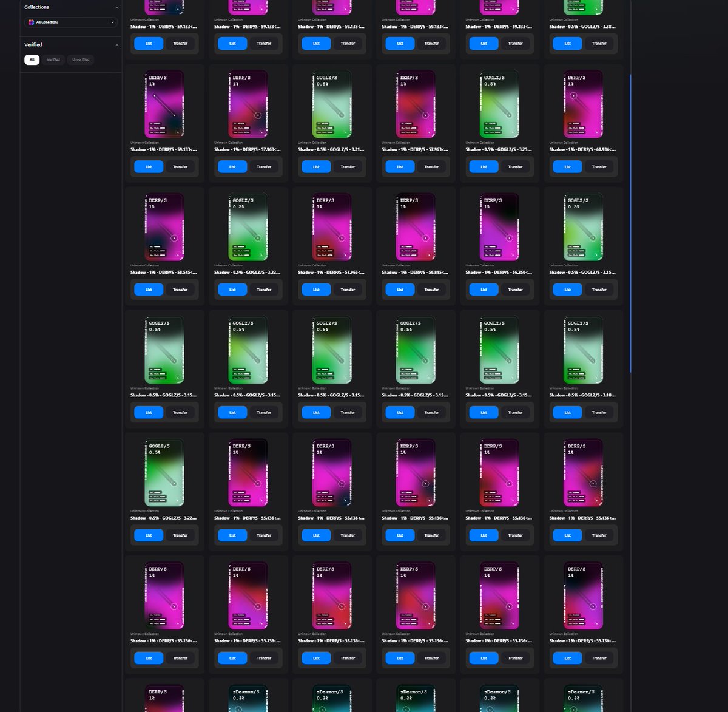
Task: Transfer the DERP/S 60.934 Shadow NFT
Action: tap(599, 166)
